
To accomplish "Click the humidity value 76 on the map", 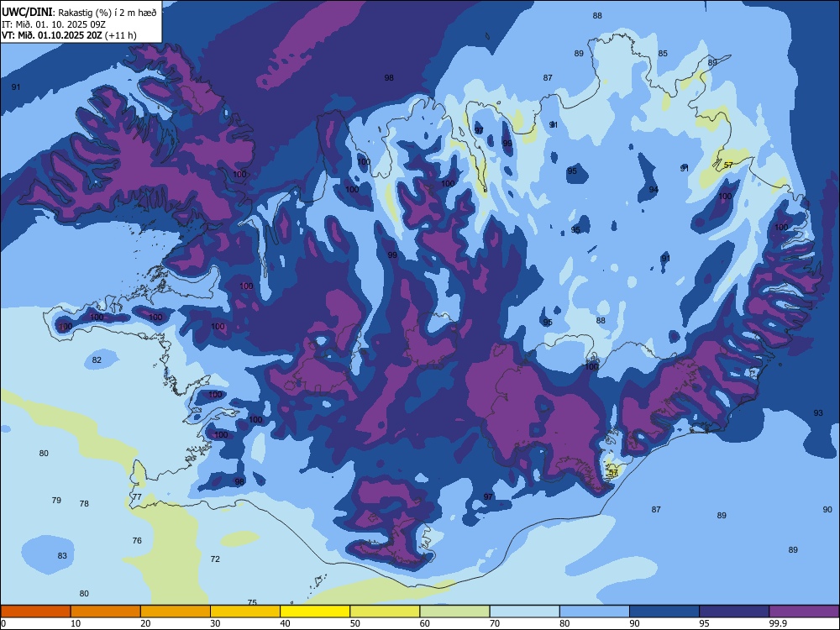I will pos(137,540).
